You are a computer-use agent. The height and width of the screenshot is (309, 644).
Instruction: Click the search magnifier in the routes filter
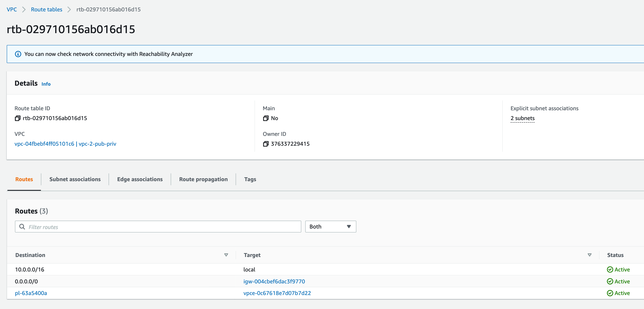click(x=22, y=226)
